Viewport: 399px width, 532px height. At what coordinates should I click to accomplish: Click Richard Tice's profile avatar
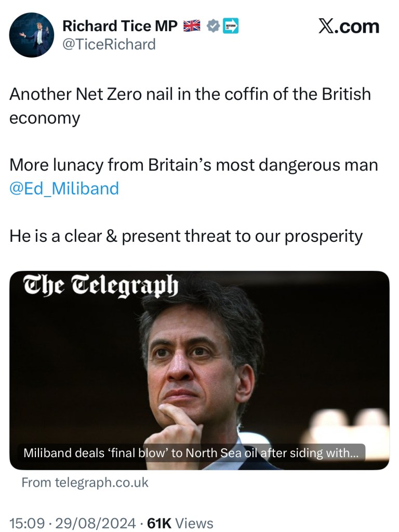pyautogui.click(x=32, y=35)
